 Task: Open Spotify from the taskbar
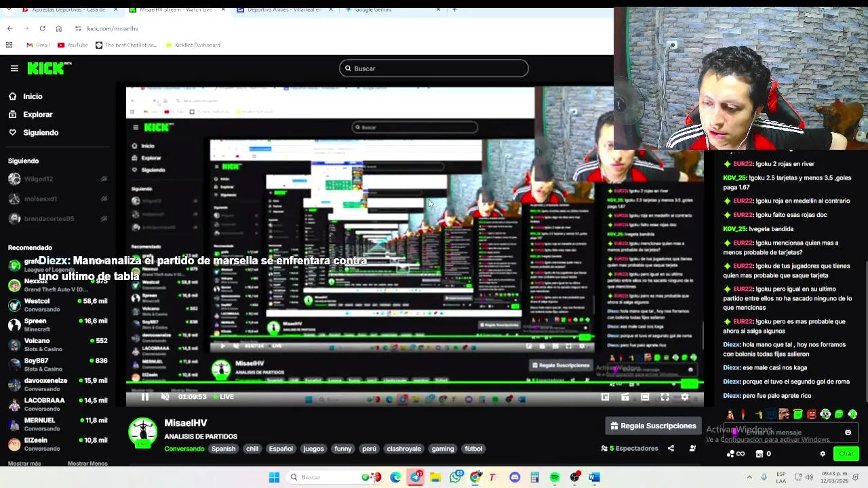tap(555, 477)
